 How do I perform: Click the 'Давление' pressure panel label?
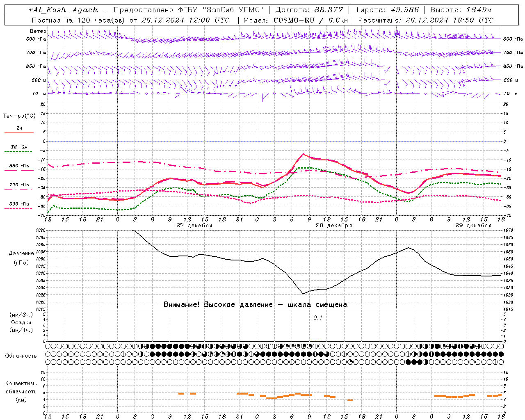point(21,253)
